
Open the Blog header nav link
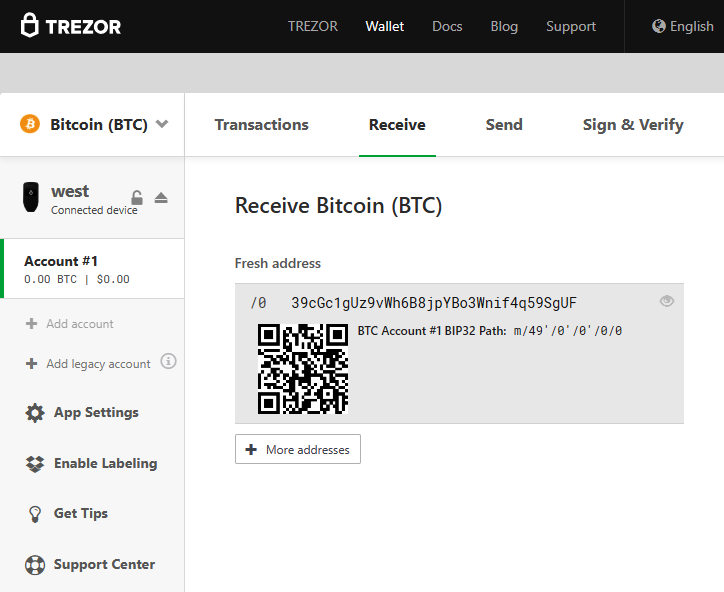pyautogui.click(x=504, y=26)
